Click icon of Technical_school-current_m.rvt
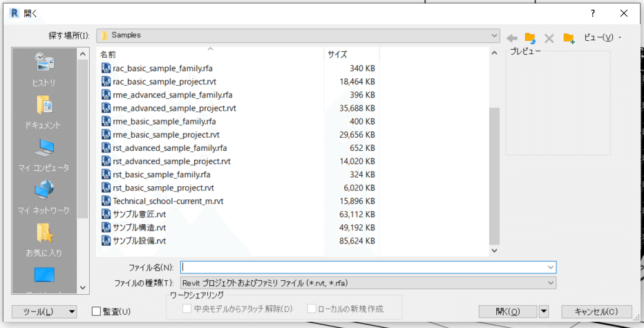This screenshot has height=328, width=644. 106,201
